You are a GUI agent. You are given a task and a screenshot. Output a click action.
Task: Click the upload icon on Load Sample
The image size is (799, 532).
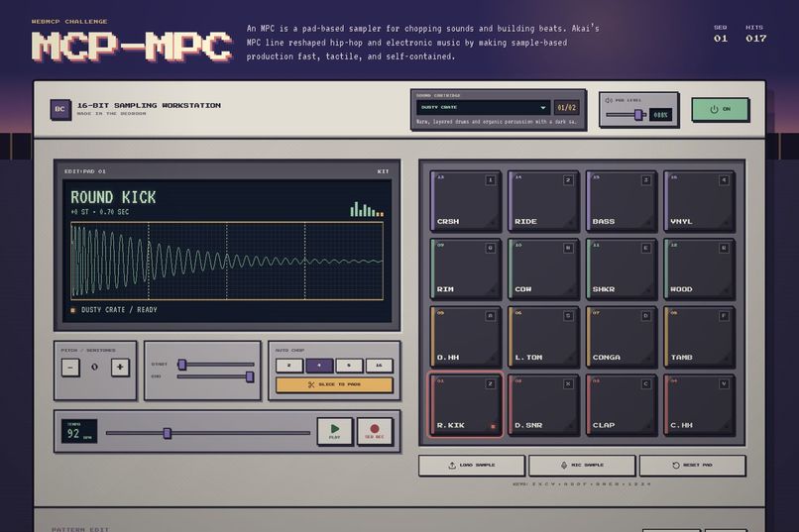452,466
